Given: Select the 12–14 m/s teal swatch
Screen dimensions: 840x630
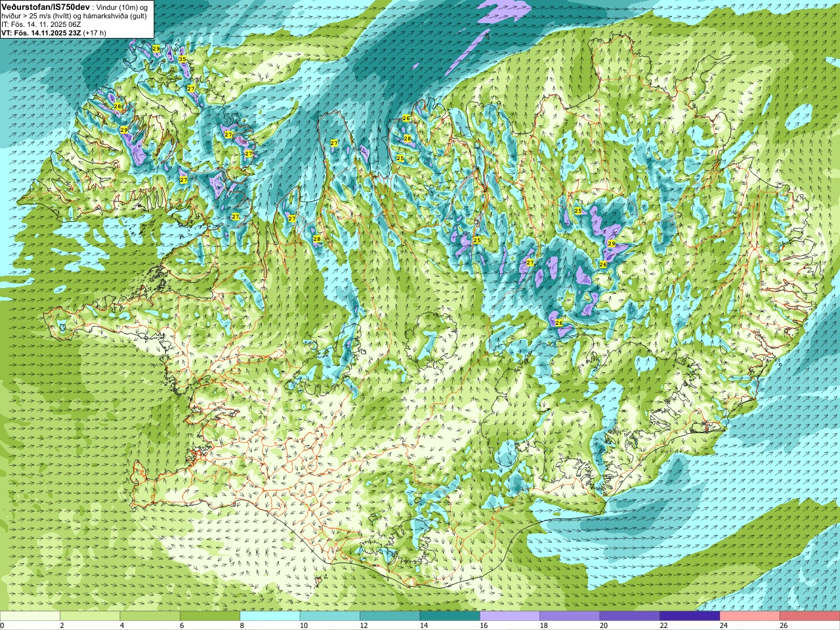Looking at the screenshot, I should [x=390, y=616].
